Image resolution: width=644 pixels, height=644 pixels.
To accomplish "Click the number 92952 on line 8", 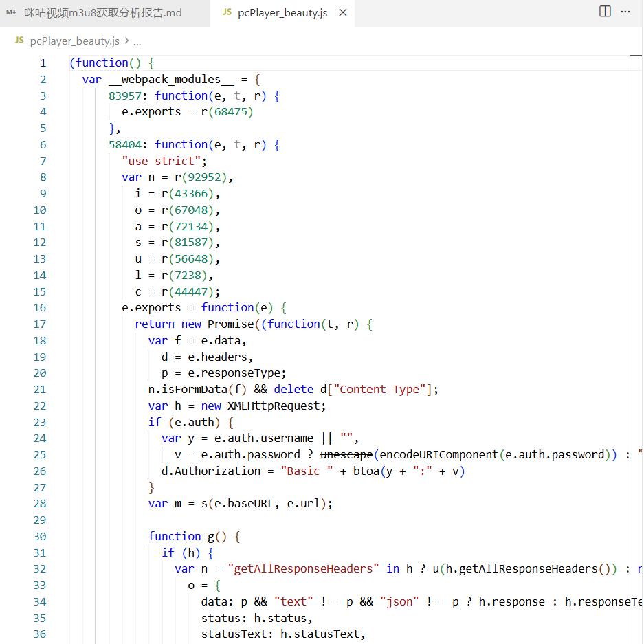I will (205, 177).
